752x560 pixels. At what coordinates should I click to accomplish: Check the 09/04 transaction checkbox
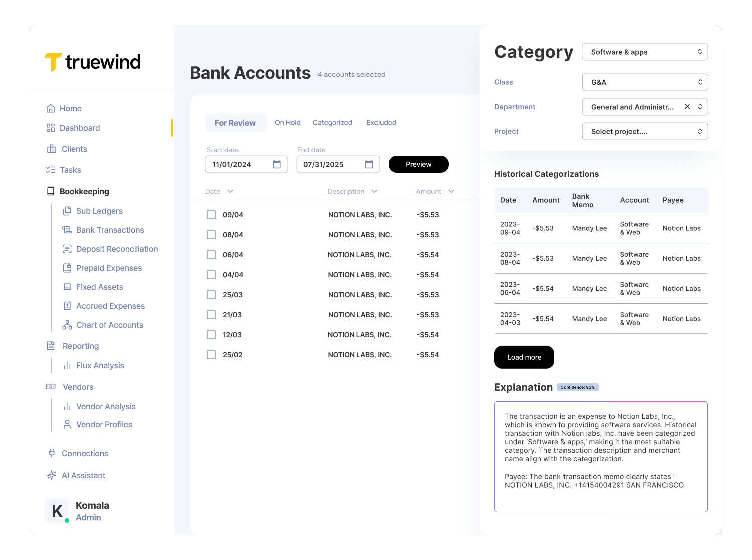(211, 215)
